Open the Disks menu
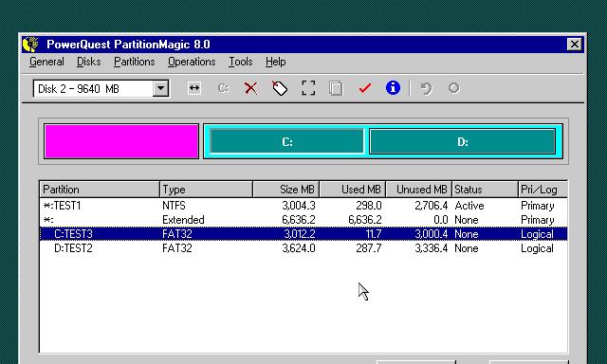The height and width of the screenshot is (364, 607). point(88,62)
